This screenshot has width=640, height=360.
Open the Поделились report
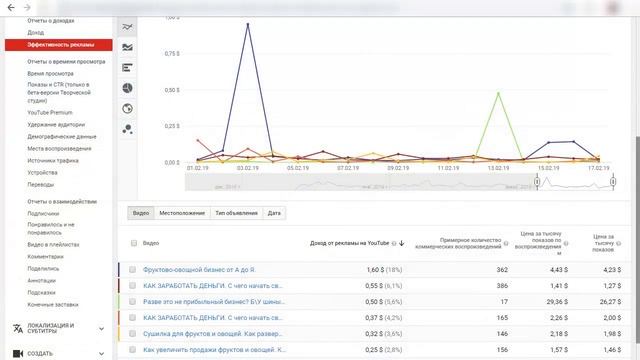click(x=43, y=269)
